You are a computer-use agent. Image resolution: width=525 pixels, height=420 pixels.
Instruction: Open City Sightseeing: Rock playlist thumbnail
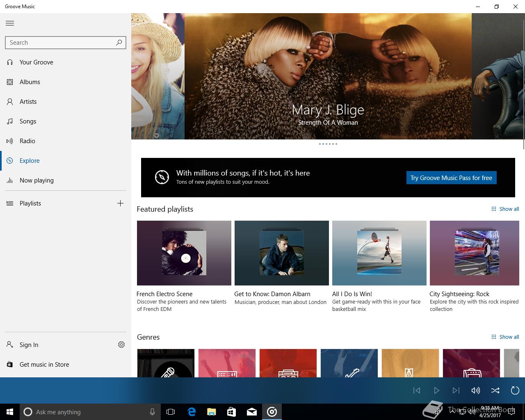[475, 253]
